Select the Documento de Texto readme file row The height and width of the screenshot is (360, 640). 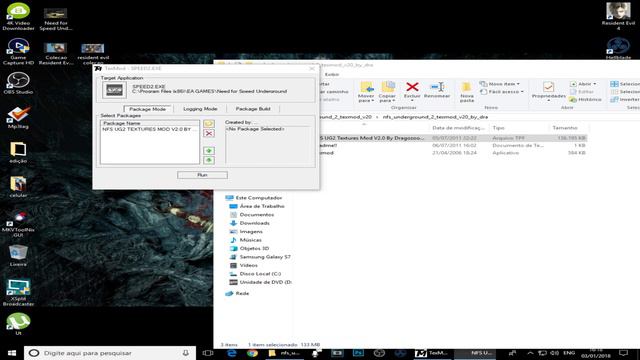[x=453, y=145]
